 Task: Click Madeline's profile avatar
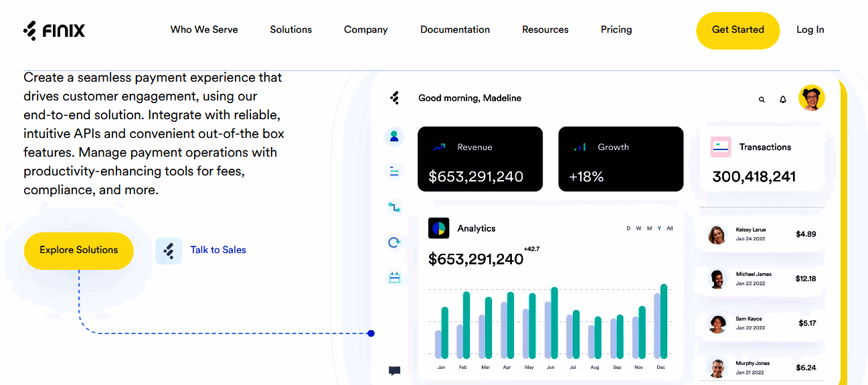(x=811, y=98)
